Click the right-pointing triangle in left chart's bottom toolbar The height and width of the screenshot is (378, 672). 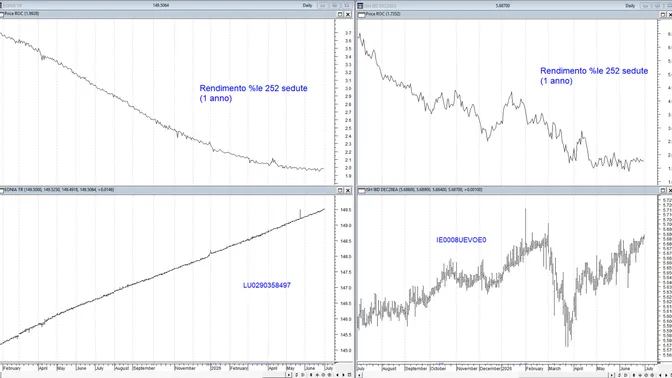point(343,375)
